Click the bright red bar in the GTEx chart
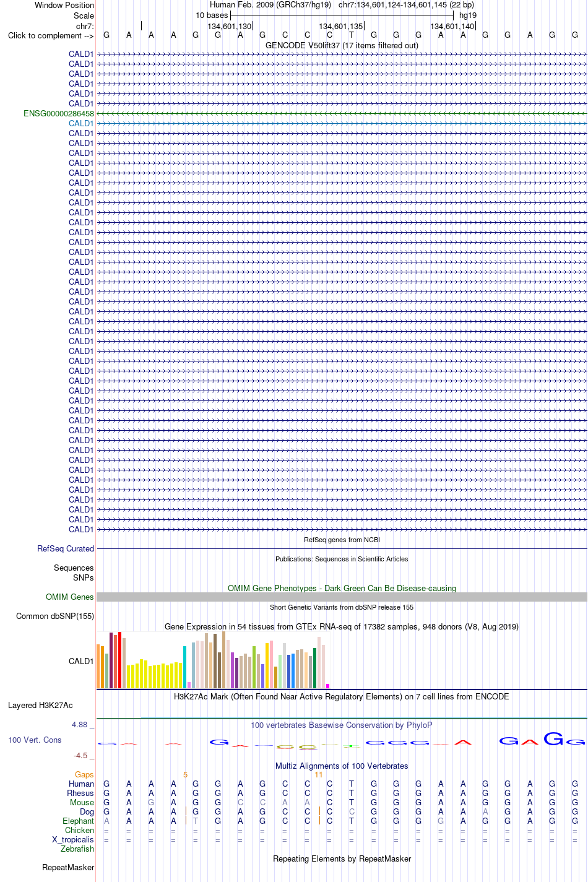588x882 pixels. [x=120, y=660]
